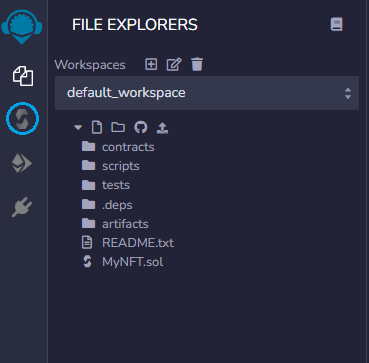369x363 pixels.
Task: Create a new file icon
Action: pos(97,127)
